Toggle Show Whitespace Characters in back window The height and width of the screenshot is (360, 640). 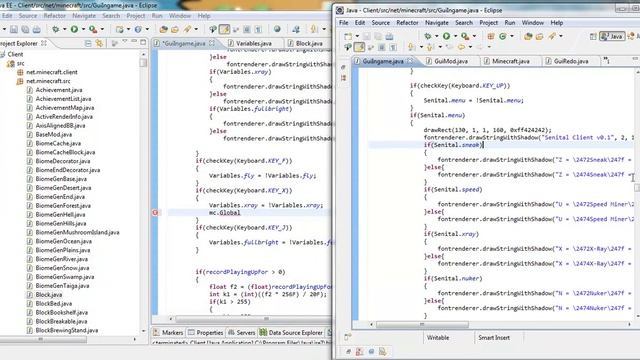click(258, 29)
